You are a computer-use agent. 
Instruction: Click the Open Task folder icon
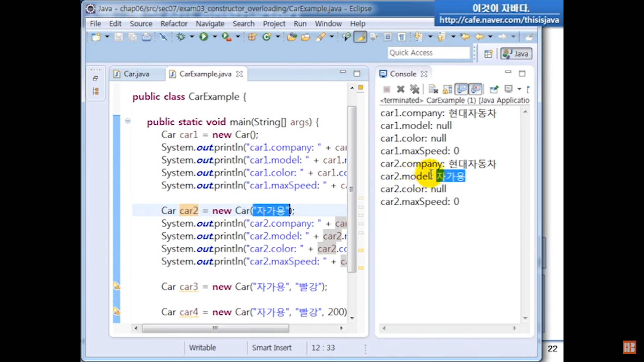click(306, 37)
